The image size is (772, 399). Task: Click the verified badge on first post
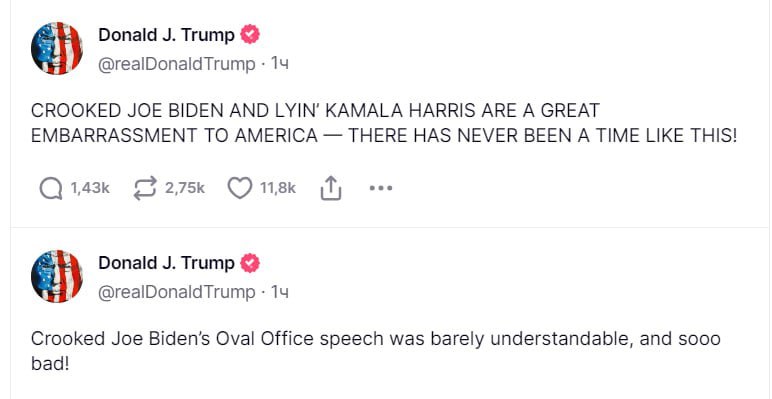click(250, 35)
